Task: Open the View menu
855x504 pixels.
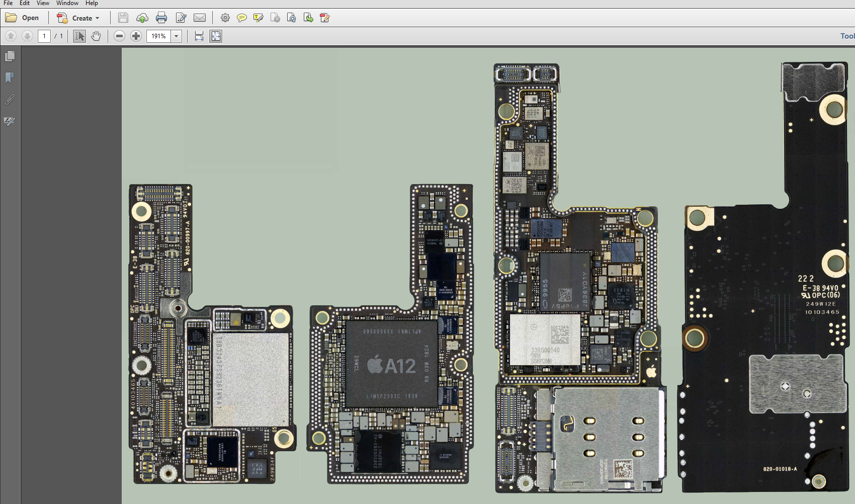Action: coord(43,3)
